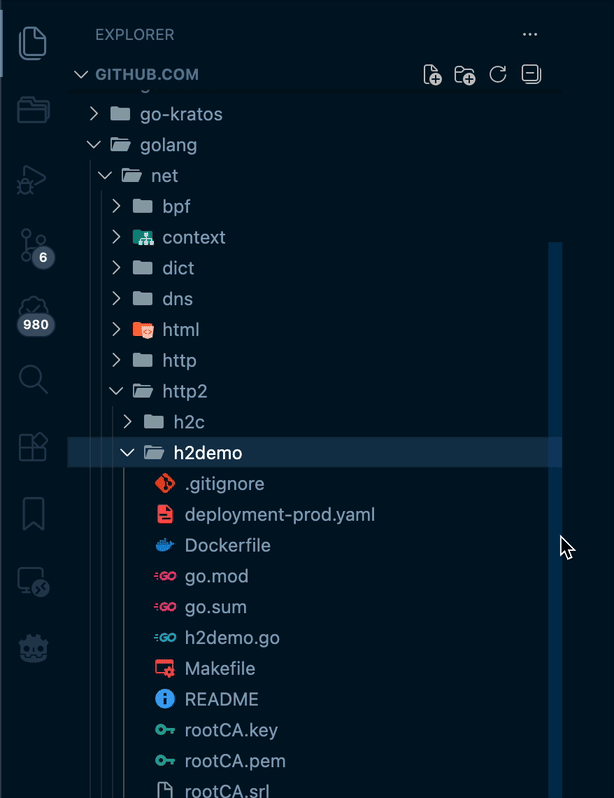Image resolution: width=614 pixels, height=798 pixels.
Task: Expand the go-kratos folder
Action: (x=181, y=114)
